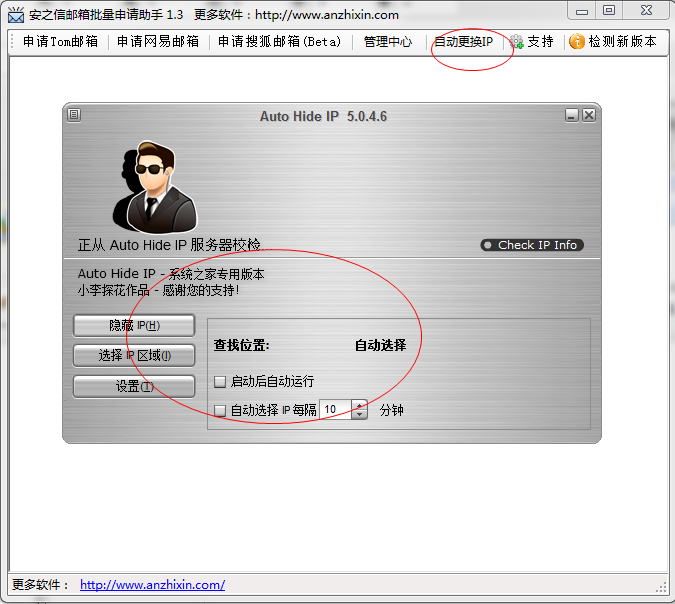Click the Auto Hide IP 5.0.4.6 title

[x=323, y=116]
